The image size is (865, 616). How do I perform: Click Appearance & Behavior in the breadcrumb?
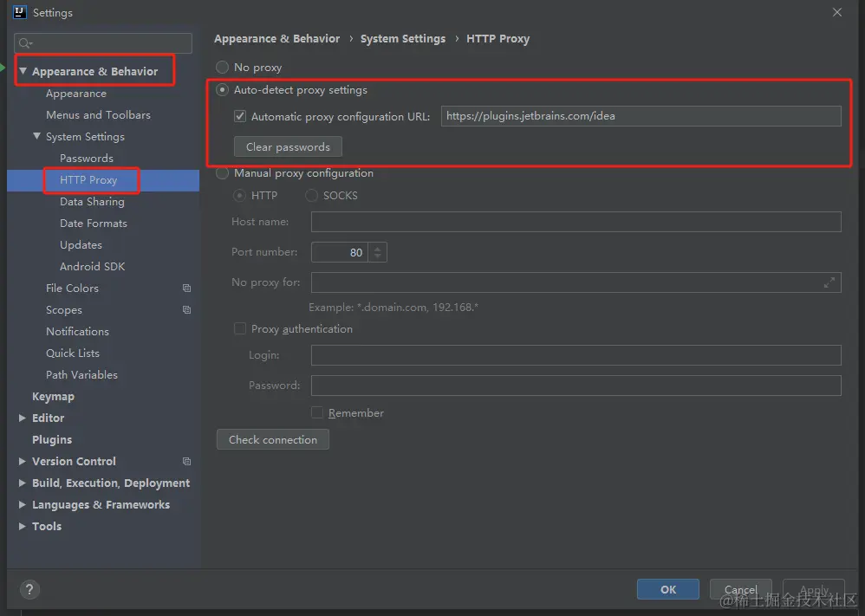pos(277,39)
